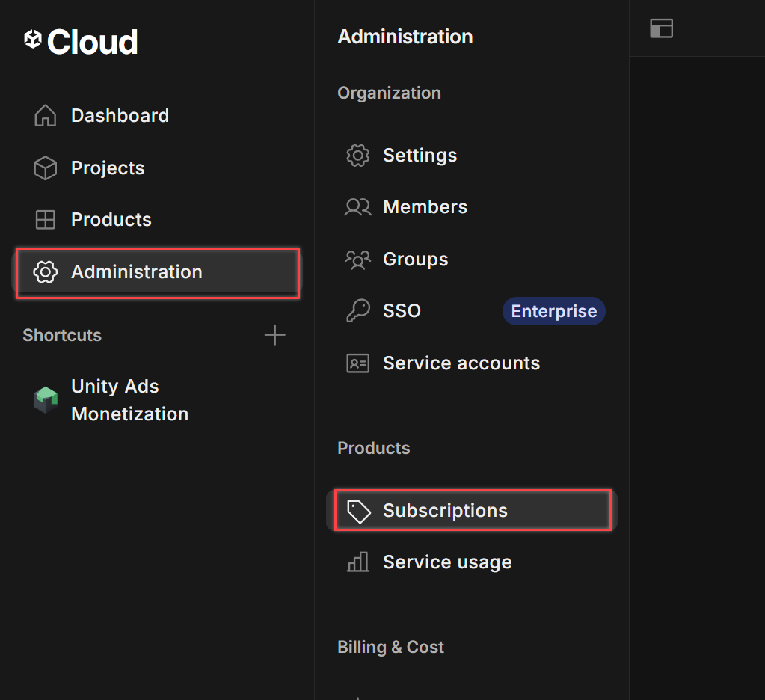Click the SSO key icon
Screen dimensions: 765x700
(358, 310)
